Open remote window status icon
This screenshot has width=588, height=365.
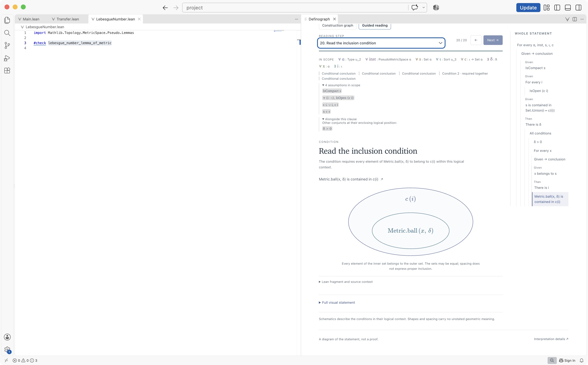click(x=6, y=361)
